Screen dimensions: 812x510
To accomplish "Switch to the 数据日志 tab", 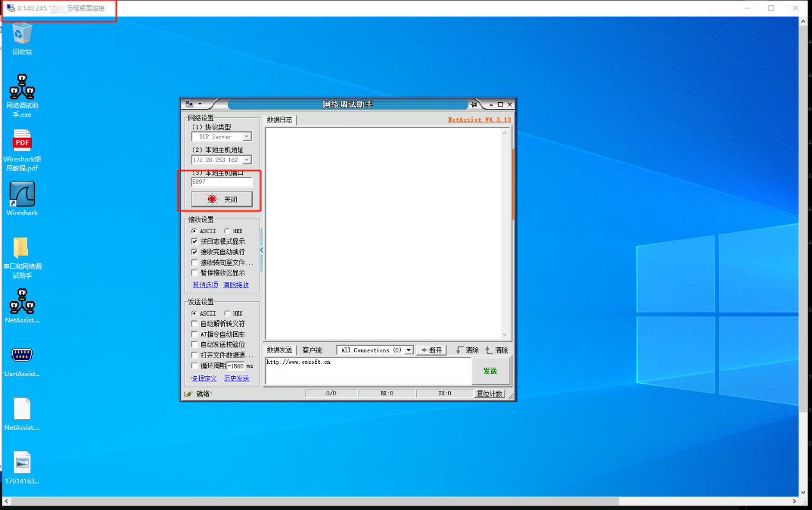I will (279, 120).
